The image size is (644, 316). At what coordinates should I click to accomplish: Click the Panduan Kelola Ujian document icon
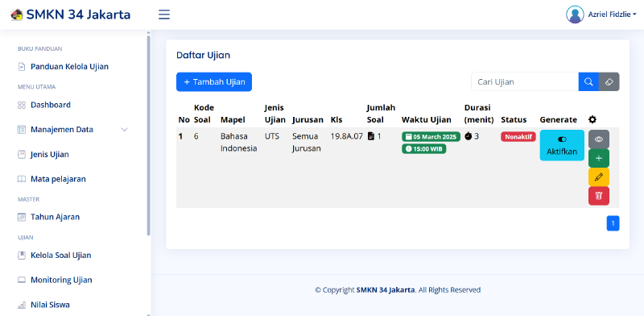click(x=22, y=67)
